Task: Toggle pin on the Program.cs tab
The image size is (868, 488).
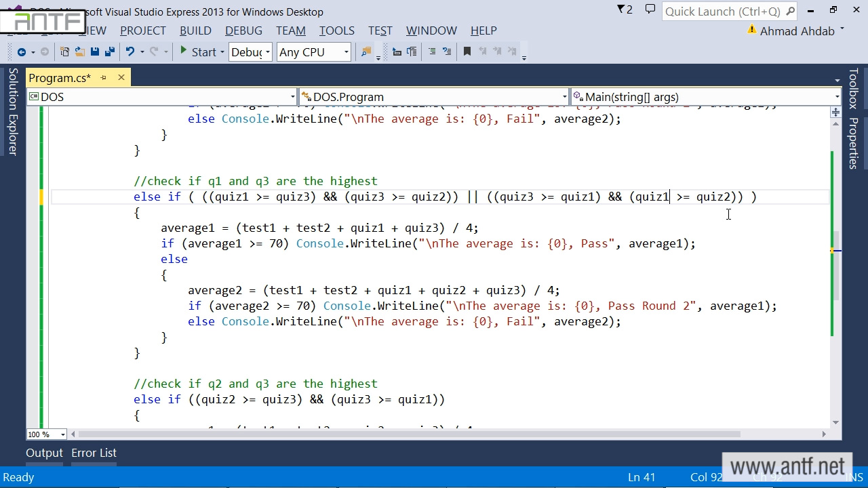Action: [104, 78]
